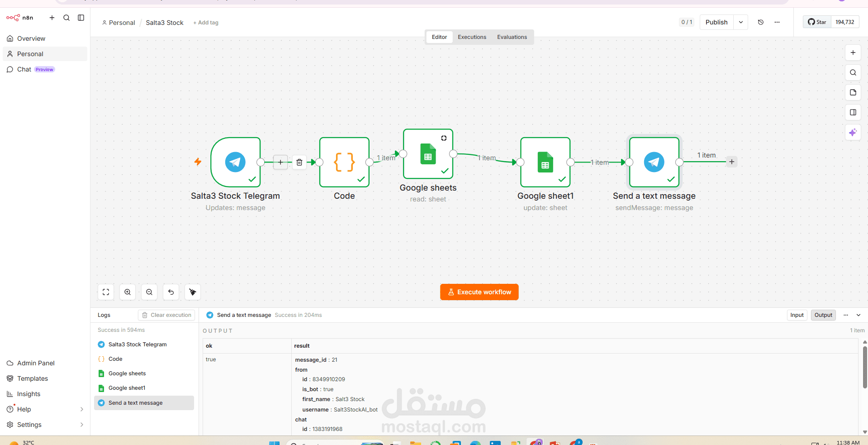868x445 pixels.
Task: Open workflow history icon
Action: [761, 22]
